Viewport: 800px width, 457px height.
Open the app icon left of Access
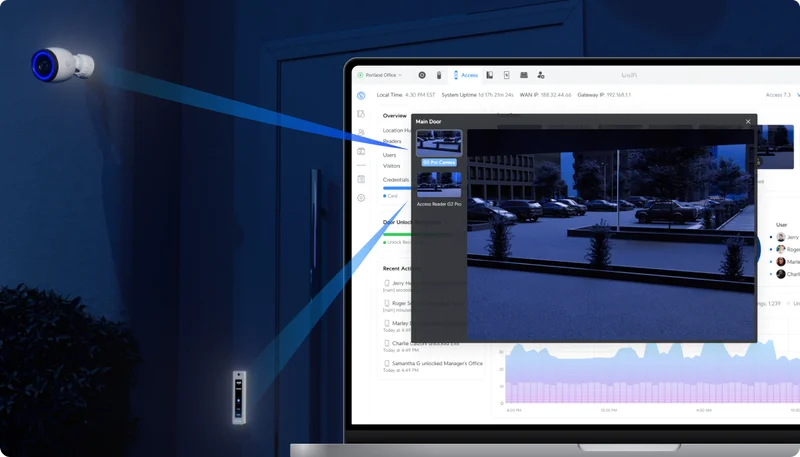(x=439, y=75)
